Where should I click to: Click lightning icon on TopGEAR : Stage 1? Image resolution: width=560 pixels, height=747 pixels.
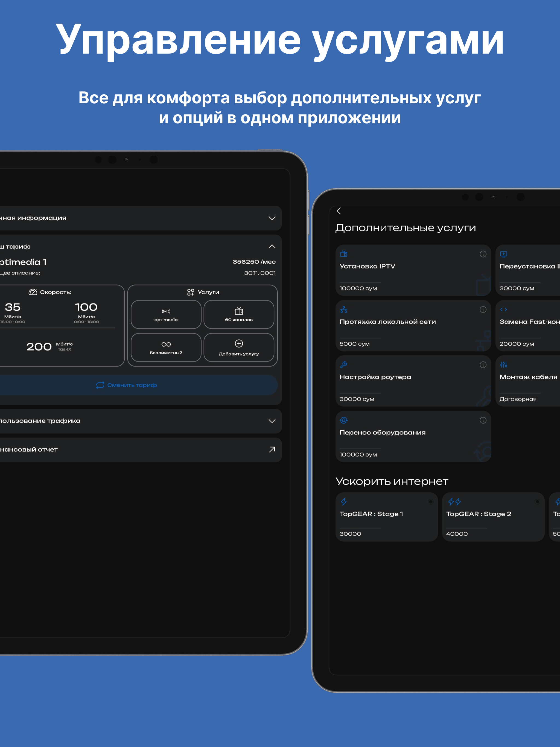click(x=344, y=501)
